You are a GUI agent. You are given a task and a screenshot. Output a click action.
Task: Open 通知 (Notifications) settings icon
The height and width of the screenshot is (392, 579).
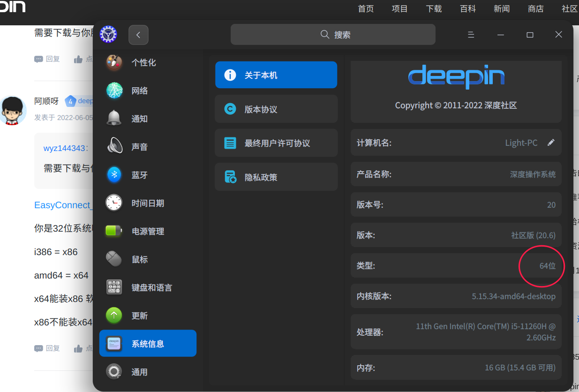point(139,118)
